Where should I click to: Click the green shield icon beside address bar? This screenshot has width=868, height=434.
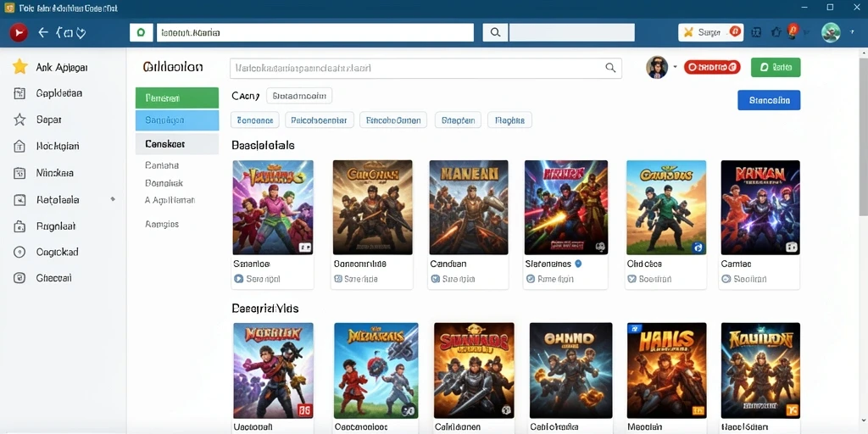142,33
